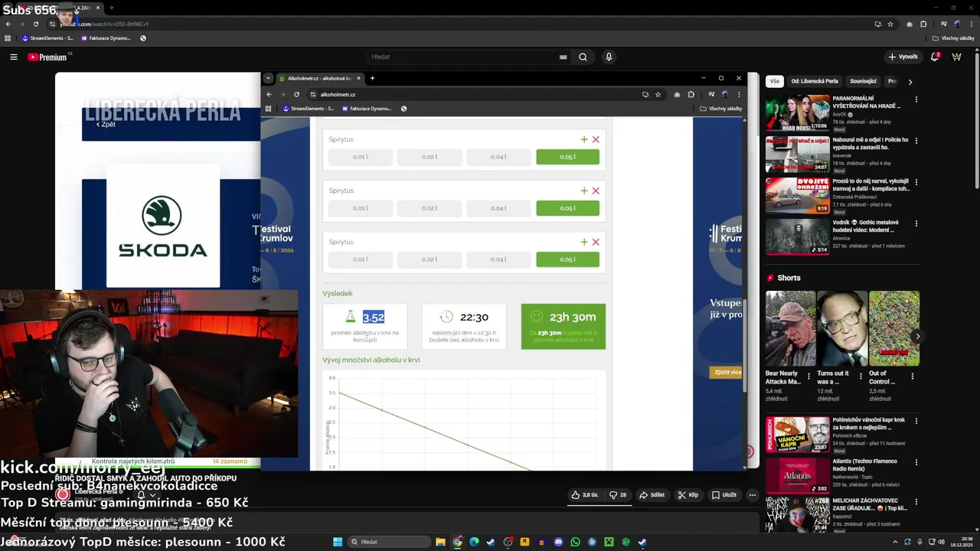Open more video actions ellipsis

[753, 495]
